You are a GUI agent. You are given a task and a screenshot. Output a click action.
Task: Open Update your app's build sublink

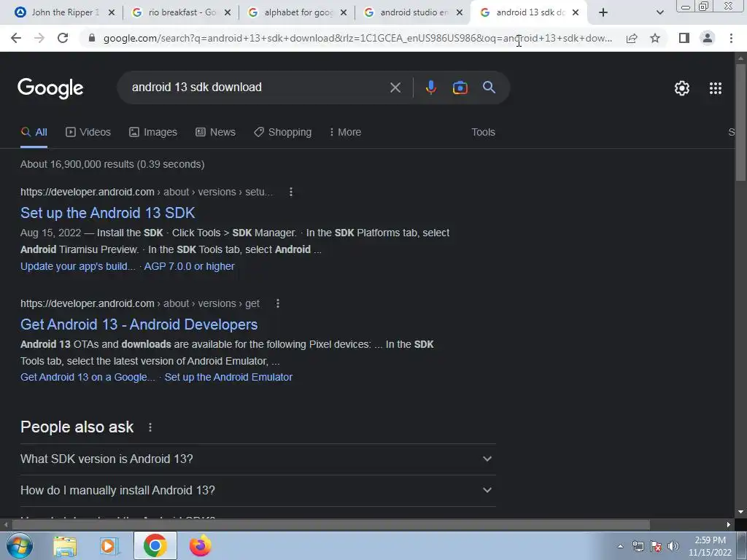click(77, 266)
